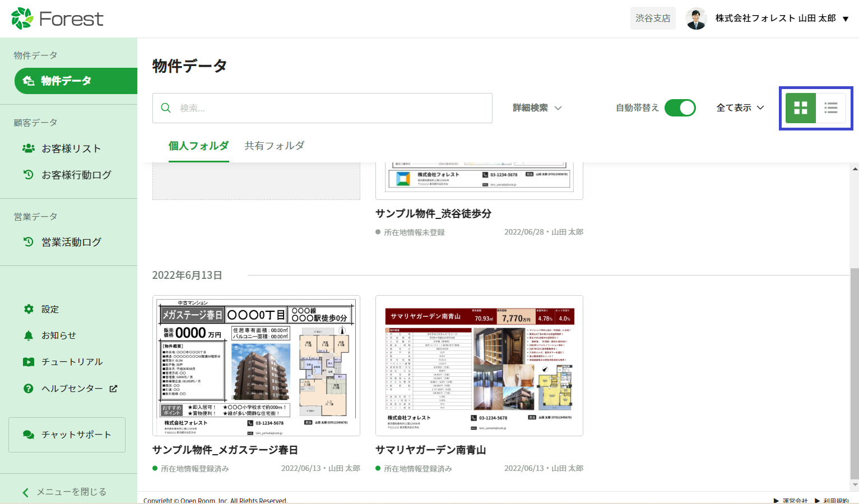Open チャットサポート

coord(67,435)
